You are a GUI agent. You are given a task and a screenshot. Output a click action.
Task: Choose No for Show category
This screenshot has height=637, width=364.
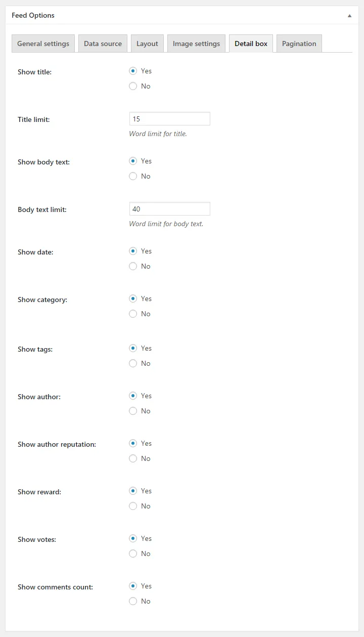[x=133, y=314]
